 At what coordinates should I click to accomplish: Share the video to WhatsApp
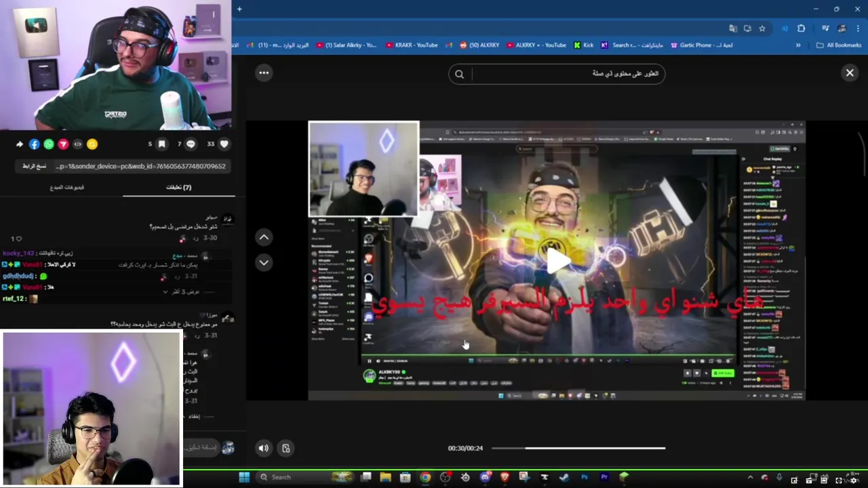coord(49,144)
